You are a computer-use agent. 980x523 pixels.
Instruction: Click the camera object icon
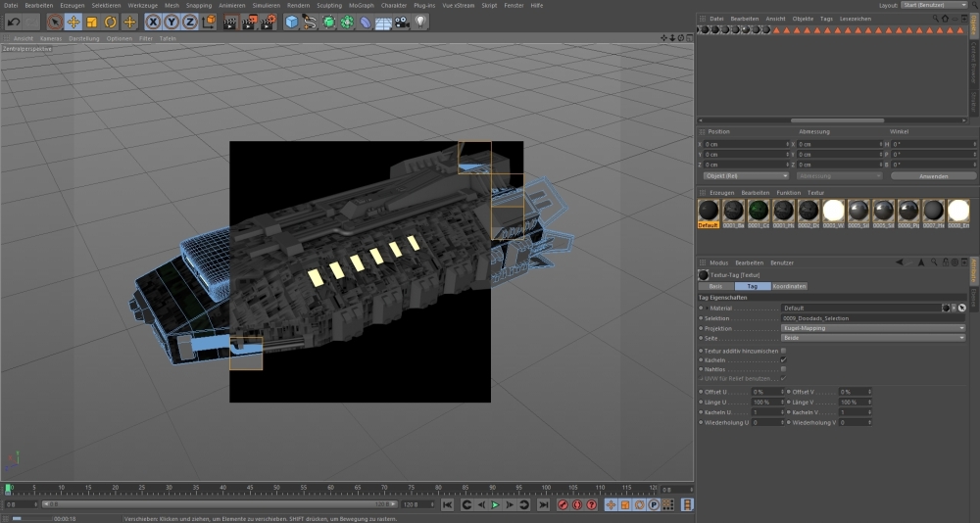[x=402, y=22]
